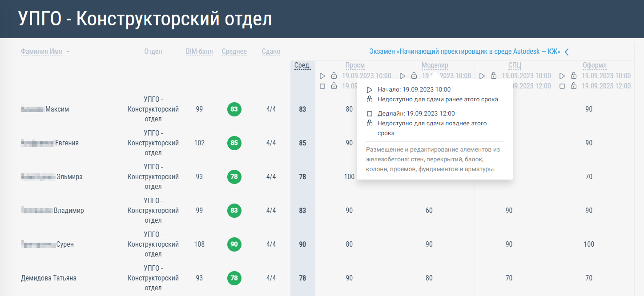Click the lock icon beside 'Недоступно для сдачи ранее'
The width and height of the screenshot is (644, 296).
pos(370,100)
